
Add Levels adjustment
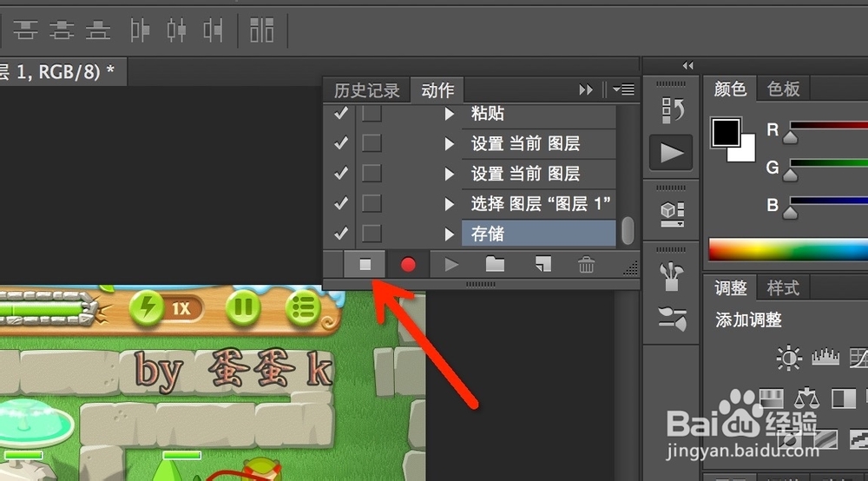tap(825, 357)
